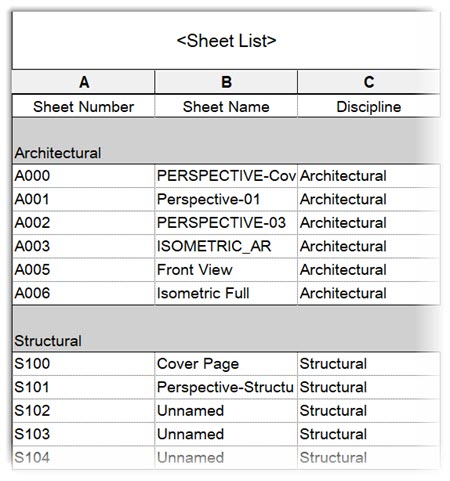The width and height of the screenshot is (450, 481).
Task: Select the Sheet List title cell
Action: 226,41
